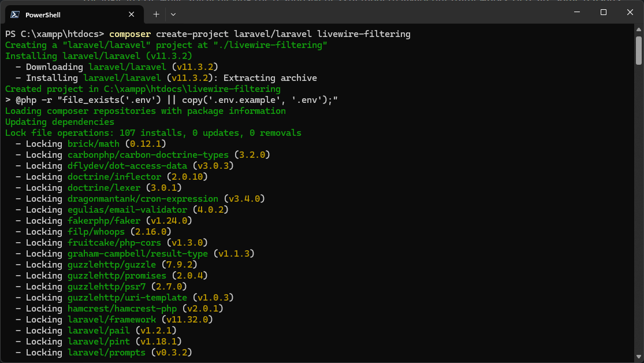The height and width of the screenshot is (363, 644).
Task: Click the scrollbar down arrow
Action: (x=639, y=357)
